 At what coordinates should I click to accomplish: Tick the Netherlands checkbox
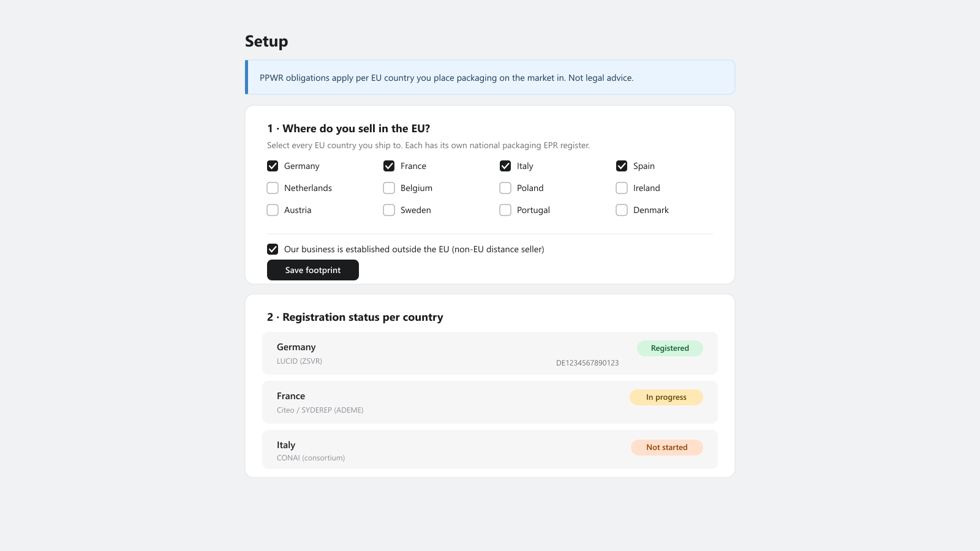[x=273, y=188]
